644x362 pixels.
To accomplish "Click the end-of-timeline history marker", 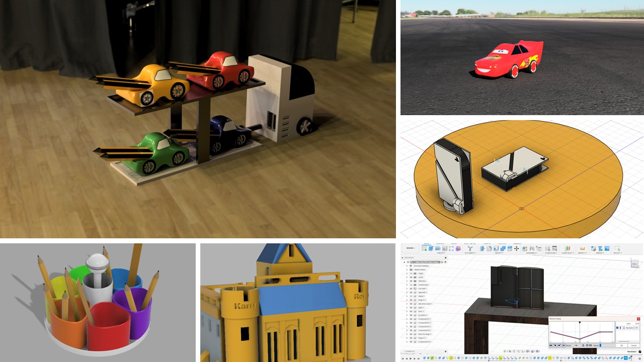I will (x=631, y=357).
